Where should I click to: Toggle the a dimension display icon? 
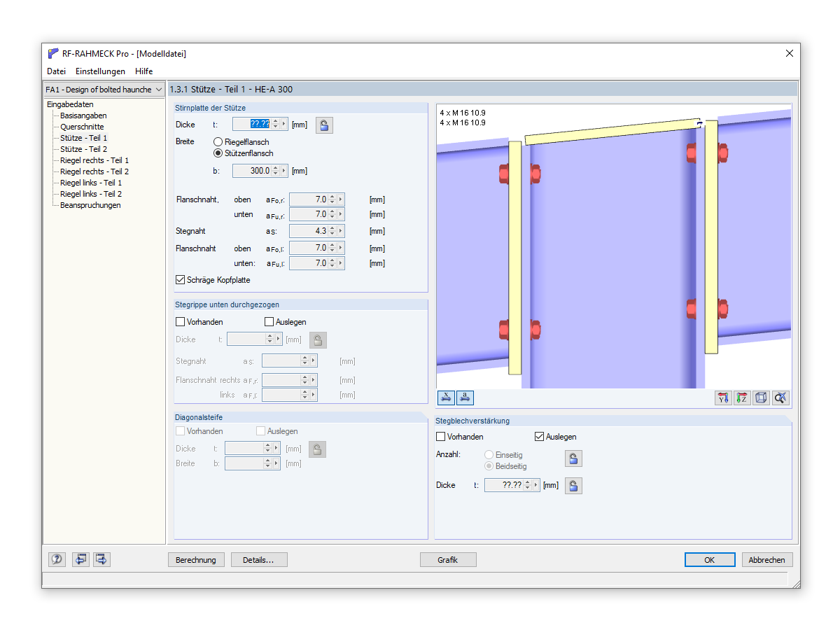pyautogui.click(x=465, y=398)
